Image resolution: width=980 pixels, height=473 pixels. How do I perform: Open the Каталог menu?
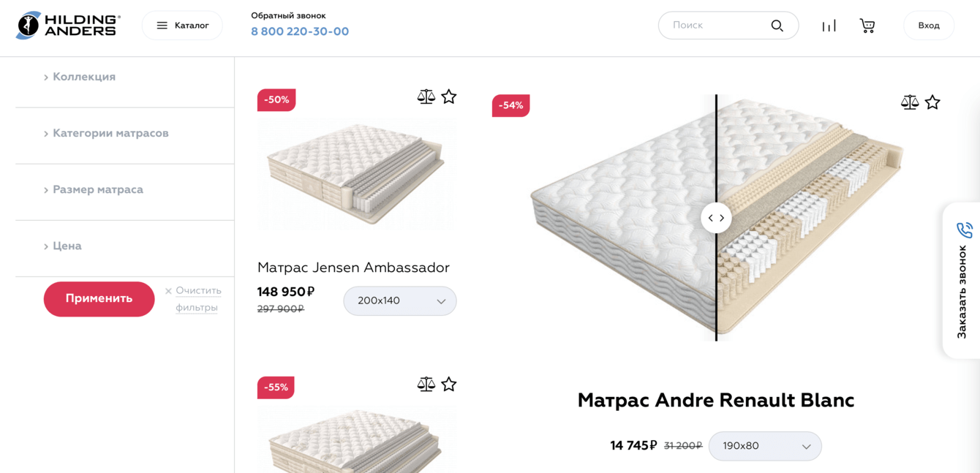pos(181,25)
